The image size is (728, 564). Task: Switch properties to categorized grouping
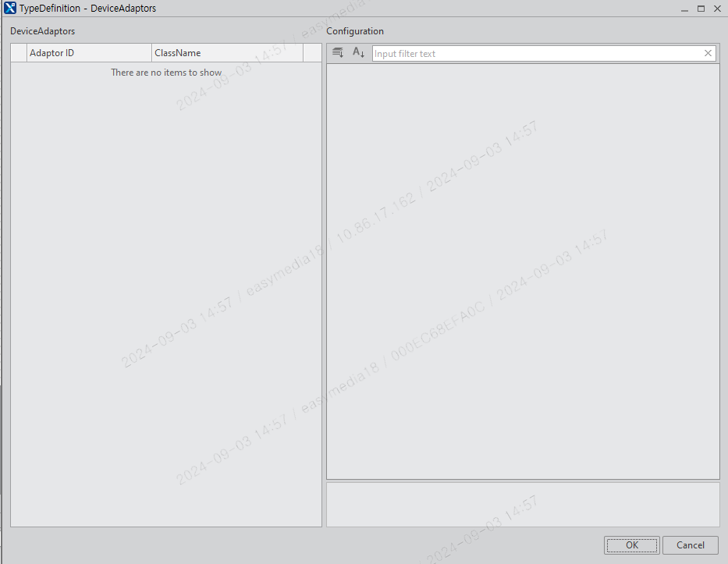[x=338, y=52]
